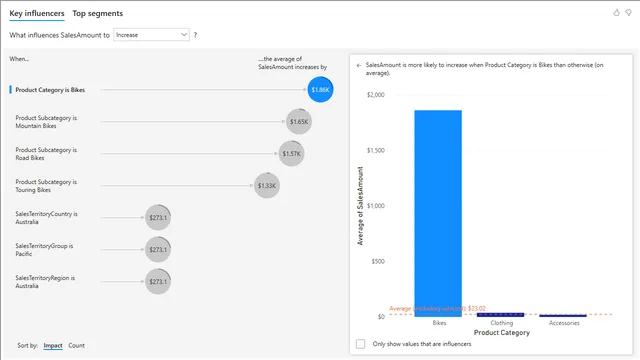Viewport: 640px width, 360px height.
Task: Click the 'Average of SalesAmount' axis title
Action: point(360,206)
